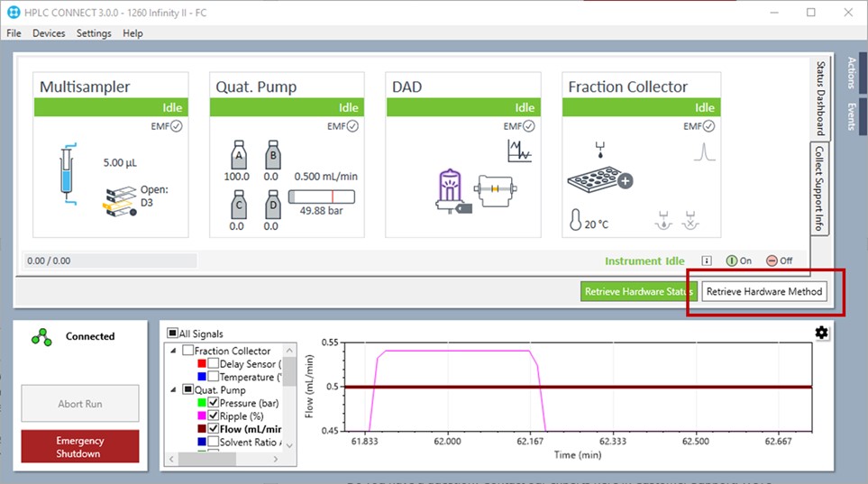
Task: Click solvent bottle A icon
Action: point(239,154)
